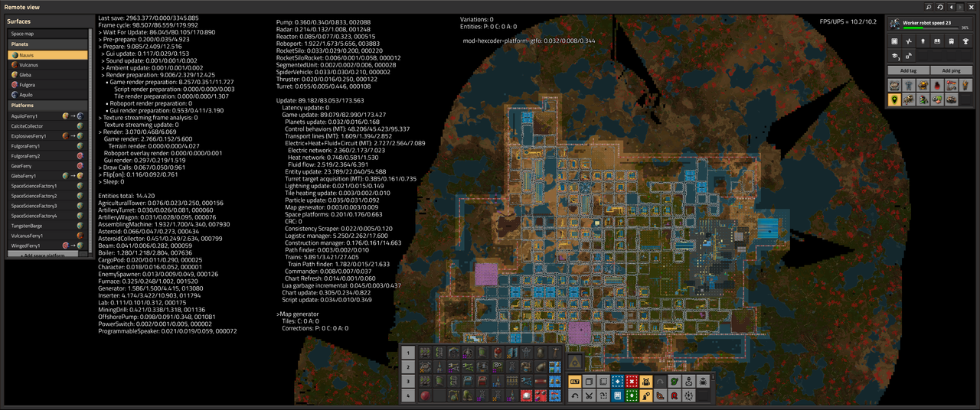The height and width of the screenshot is (410, 980).
Task: Switch quickbar row selector 3
Action: click(408, 381)
